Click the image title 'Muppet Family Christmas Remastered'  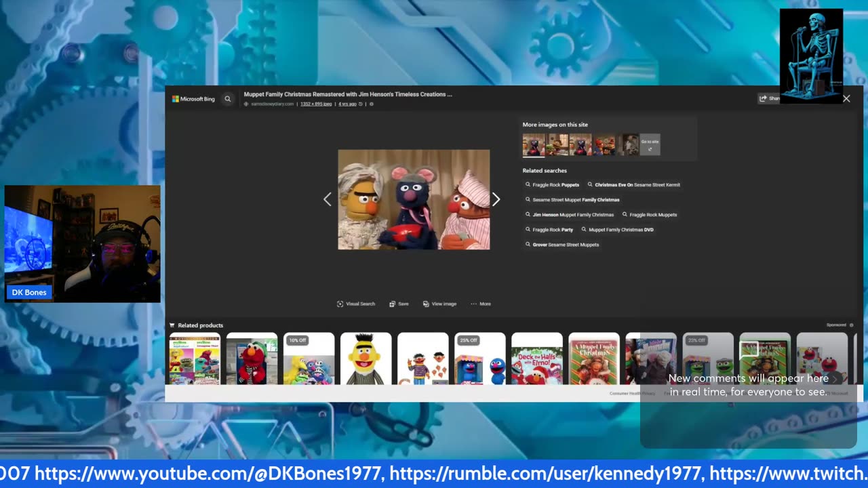pos(348,94)
